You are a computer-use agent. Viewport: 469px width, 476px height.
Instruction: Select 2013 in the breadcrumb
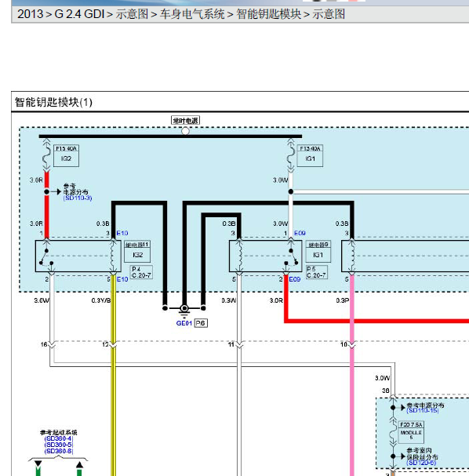coord(30,14)
